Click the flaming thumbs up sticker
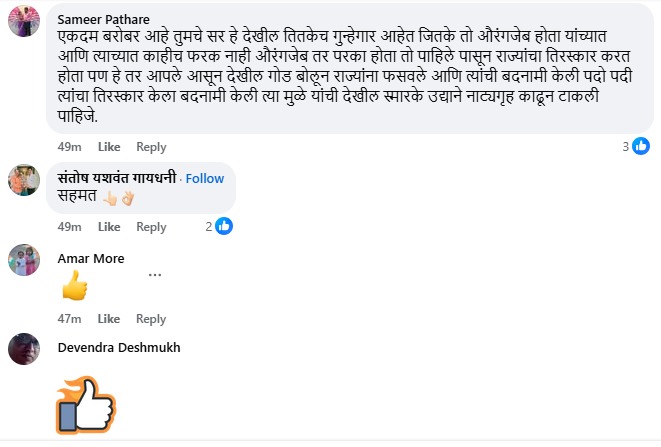This screenshot has height=447, width=661. [x=86, y=404]
